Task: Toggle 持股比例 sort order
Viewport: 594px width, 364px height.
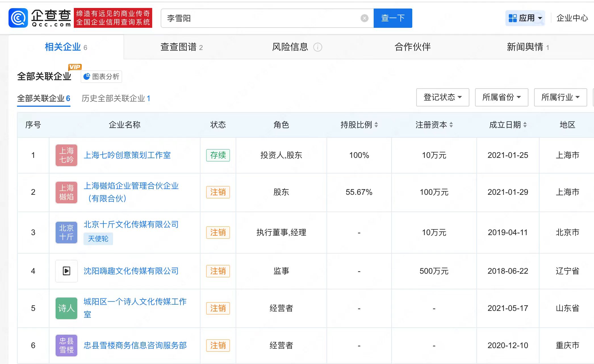Action: tap(377, 125)
